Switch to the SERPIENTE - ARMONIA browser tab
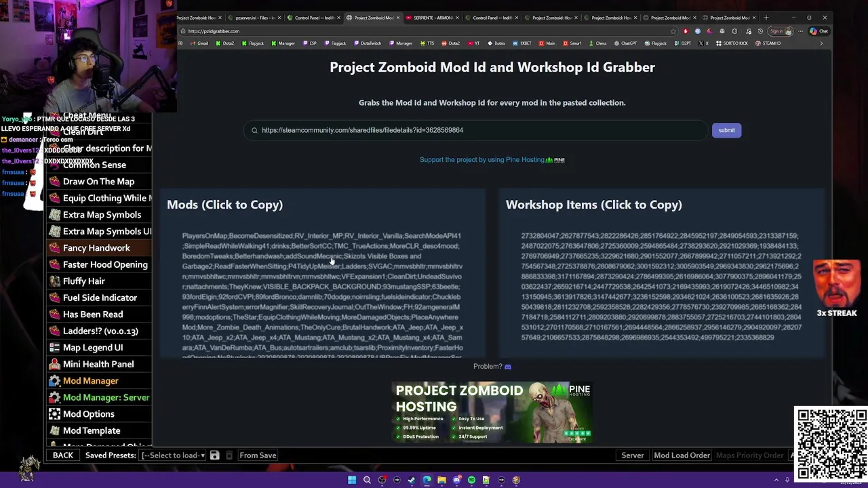 point(433,18)
